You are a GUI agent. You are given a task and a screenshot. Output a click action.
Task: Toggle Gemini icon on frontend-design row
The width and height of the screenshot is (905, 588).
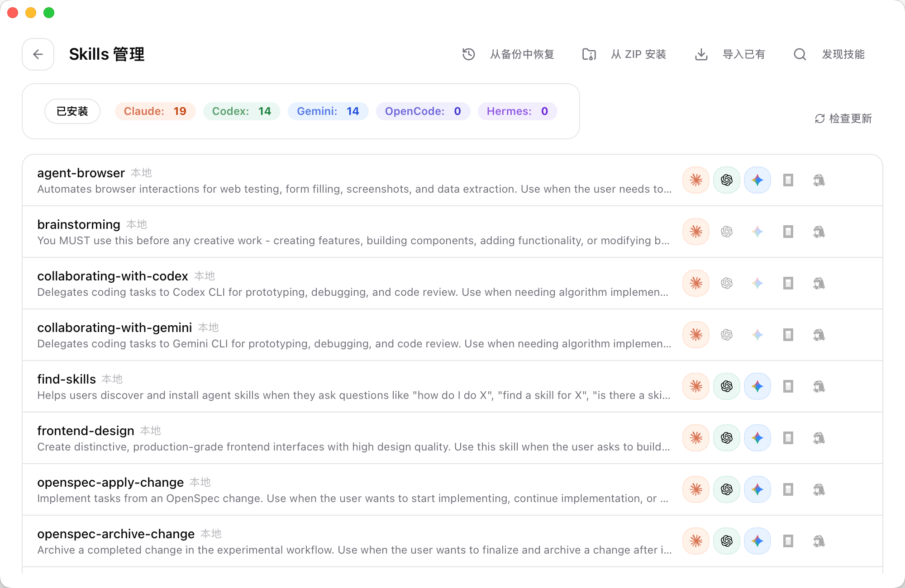tap(757, 438)
